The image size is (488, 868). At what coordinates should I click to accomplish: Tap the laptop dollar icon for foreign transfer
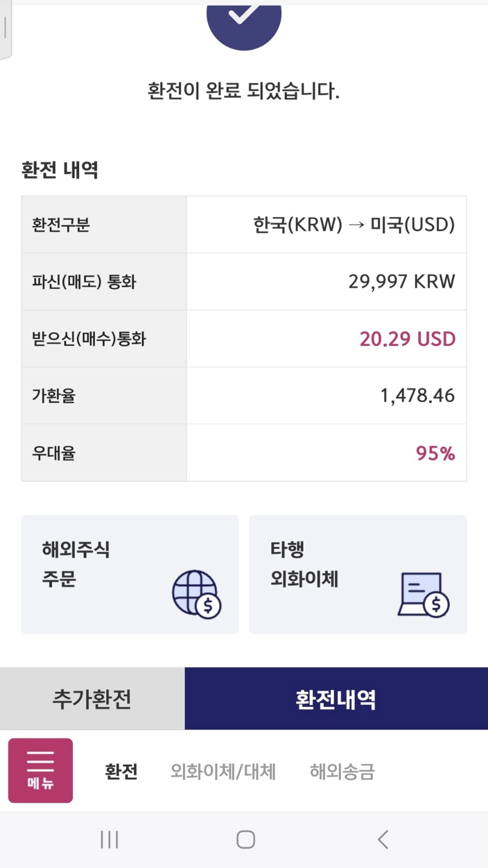[x=423, y=595]
